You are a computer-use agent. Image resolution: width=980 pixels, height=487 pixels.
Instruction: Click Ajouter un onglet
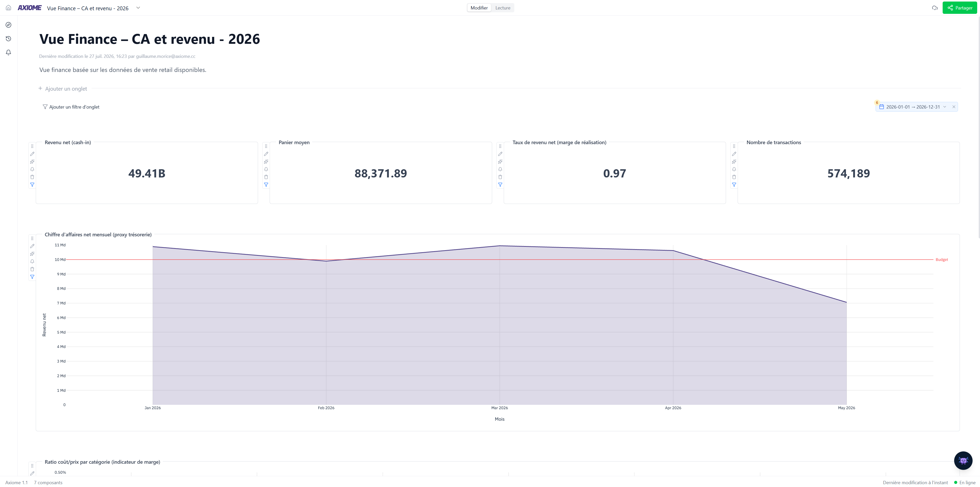[x=63, y=89]
